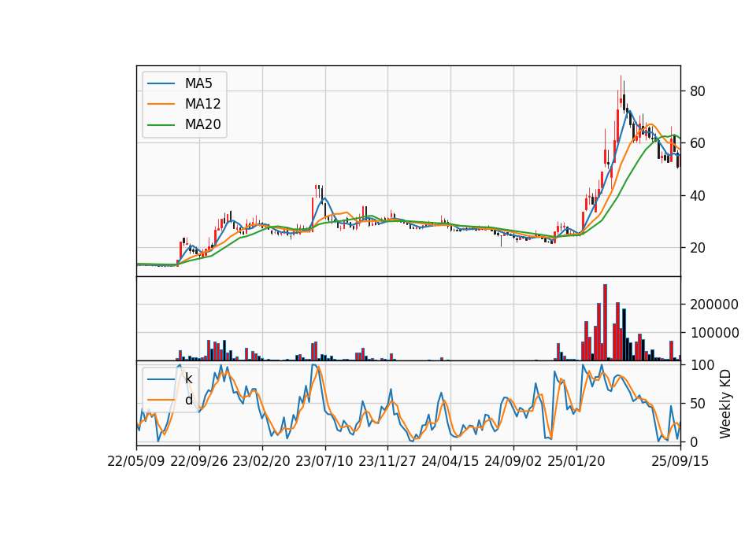Click the 24/09/02 date tick label
756x543 pixels.
click(x=513, y=461)
